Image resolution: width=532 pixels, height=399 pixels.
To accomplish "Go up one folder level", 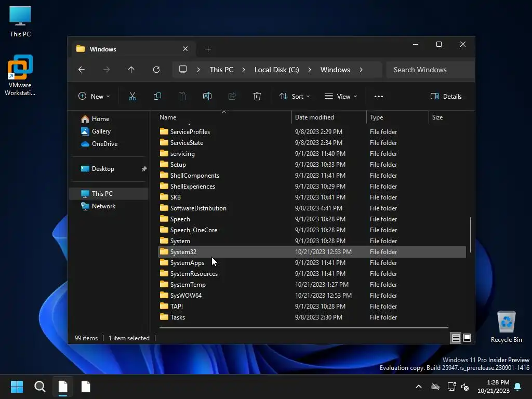I will (131, 70).
